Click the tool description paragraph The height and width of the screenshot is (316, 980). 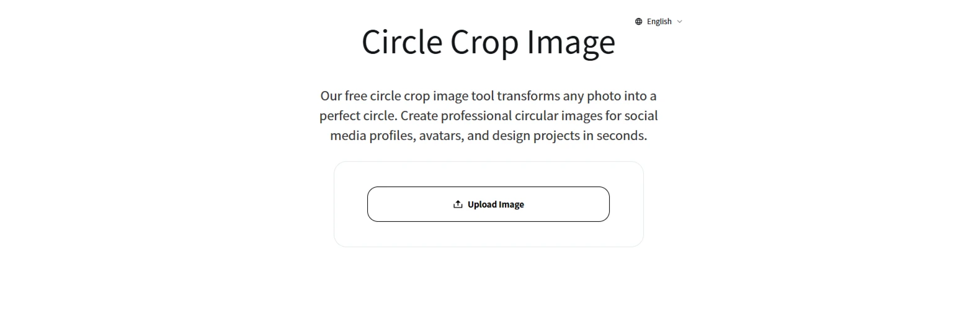pos(488,116)
